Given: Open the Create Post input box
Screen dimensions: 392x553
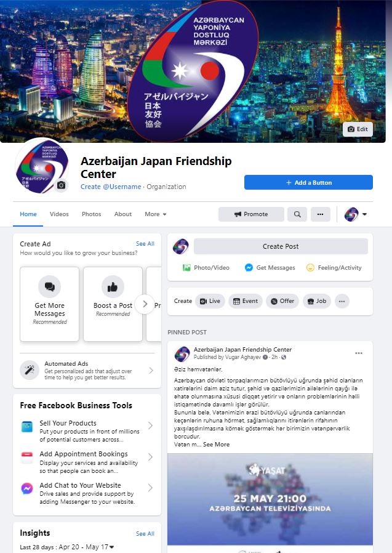Looking at the screenshot, I should (x=281, y=246).
